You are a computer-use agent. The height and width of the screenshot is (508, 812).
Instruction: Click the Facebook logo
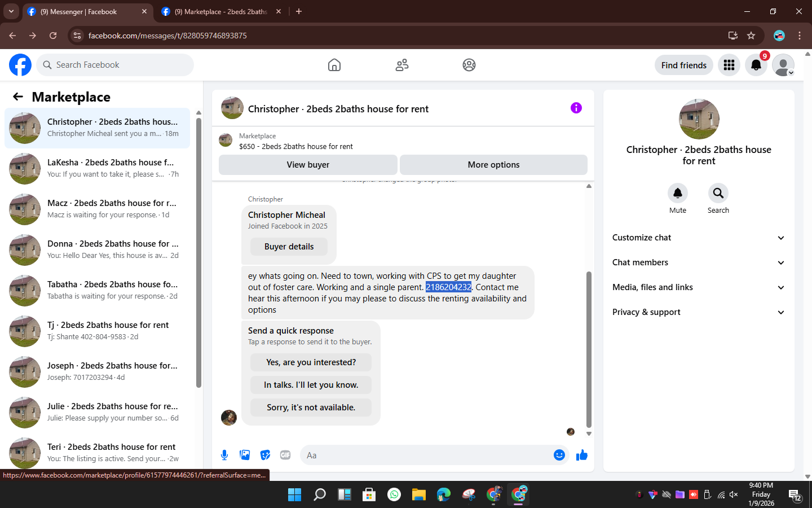[x=20, y=65]
